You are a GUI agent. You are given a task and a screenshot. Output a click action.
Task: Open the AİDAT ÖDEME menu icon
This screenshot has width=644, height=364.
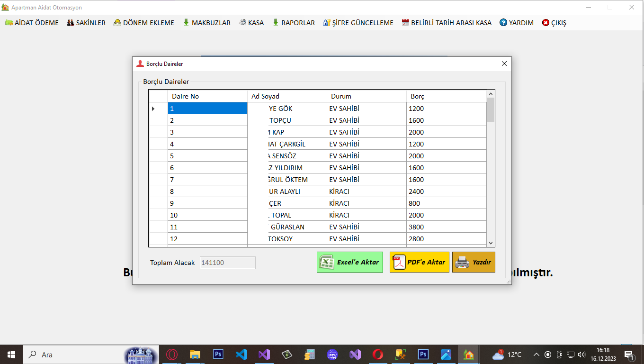[9, 23]
